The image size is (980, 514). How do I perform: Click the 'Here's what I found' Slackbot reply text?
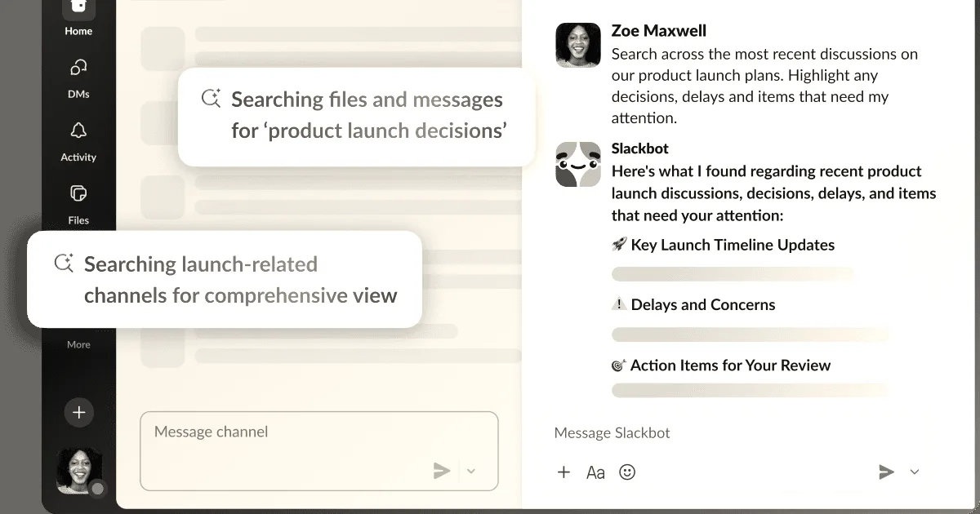774,193
